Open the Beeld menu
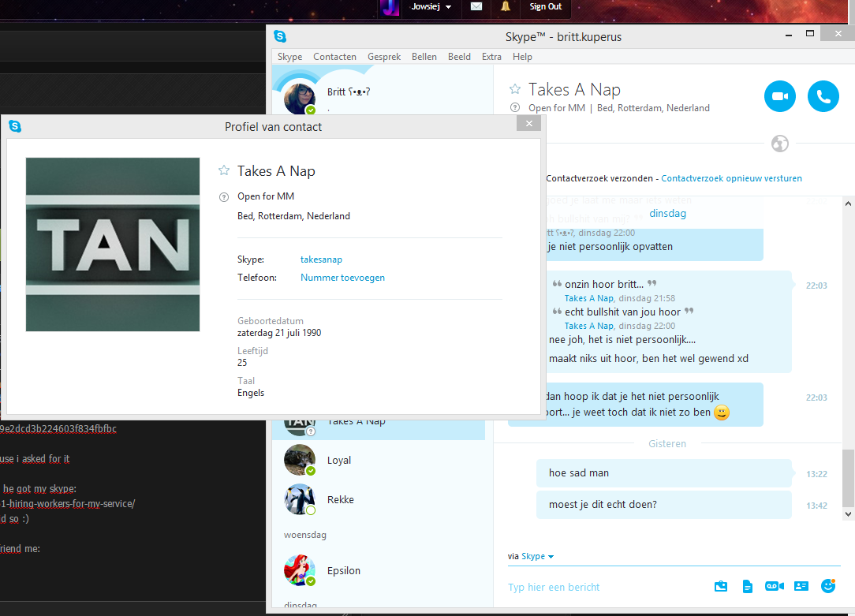This screenshot has height=616, width=855. [459, 57]
